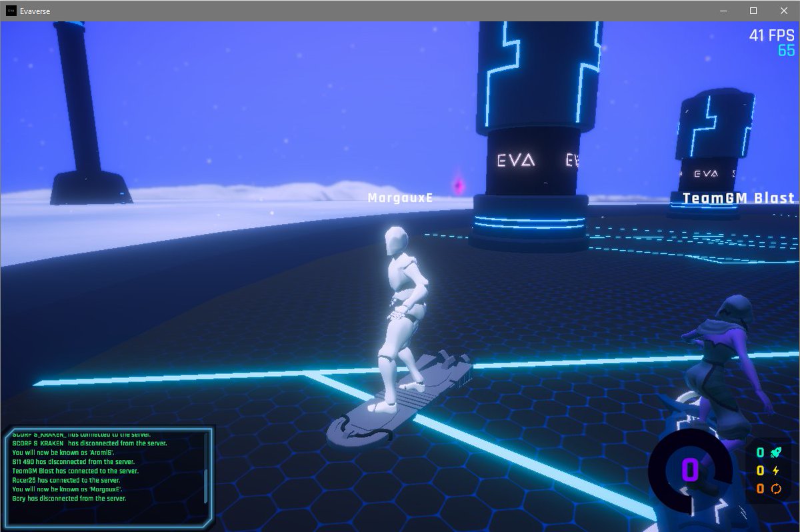
Task: Click the yellow lightning bolt icon
Action: pyautogui.click(x=776, y=471)
